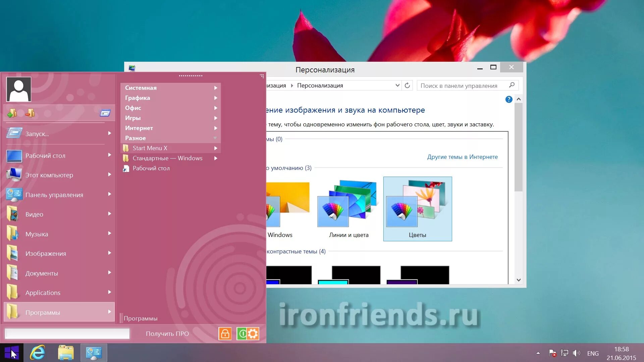Click the orange lock icon
This screenshot has height=362, width=644.
225,334
